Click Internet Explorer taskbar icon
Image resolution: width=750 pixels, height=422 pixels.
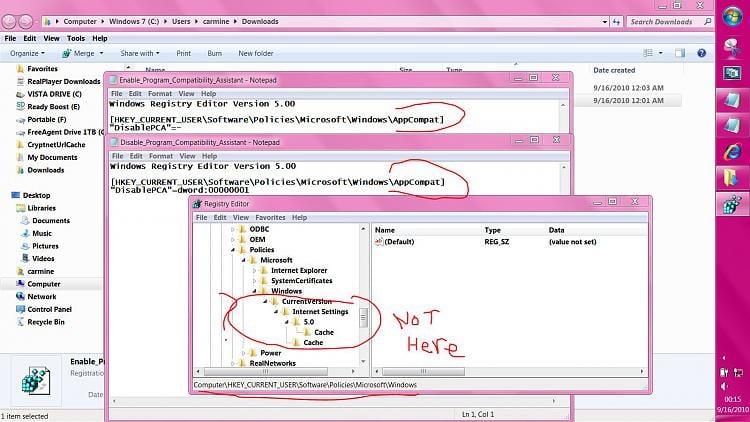(x=732, y=152)
